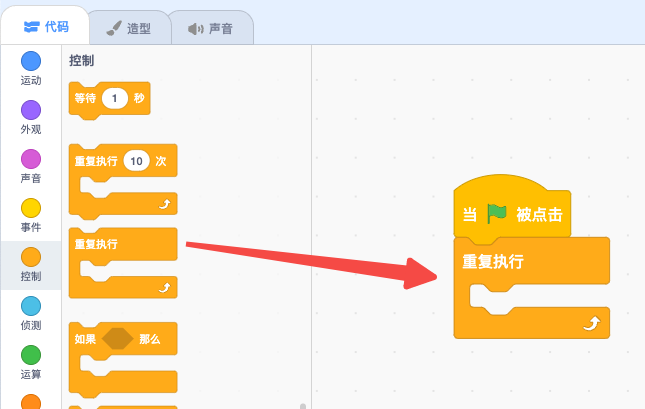Click the 控制 palette heading text
Viewport: 645px width, 409px height.
click(x=81, y=60)
